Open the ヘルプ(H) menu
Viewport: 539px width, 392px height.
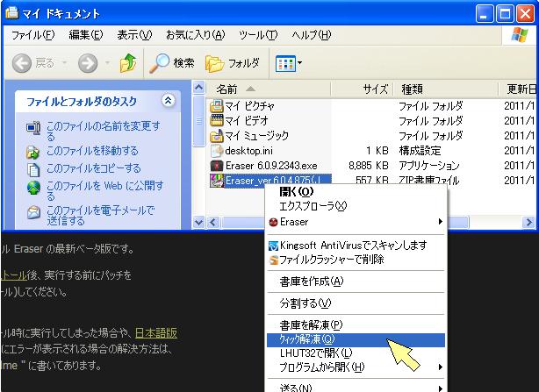coord(312,35)
